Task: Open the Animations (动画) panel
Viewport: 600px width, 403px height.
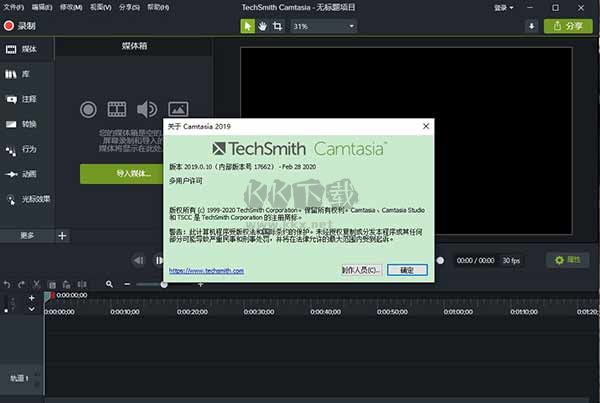Action: (22, 174)
